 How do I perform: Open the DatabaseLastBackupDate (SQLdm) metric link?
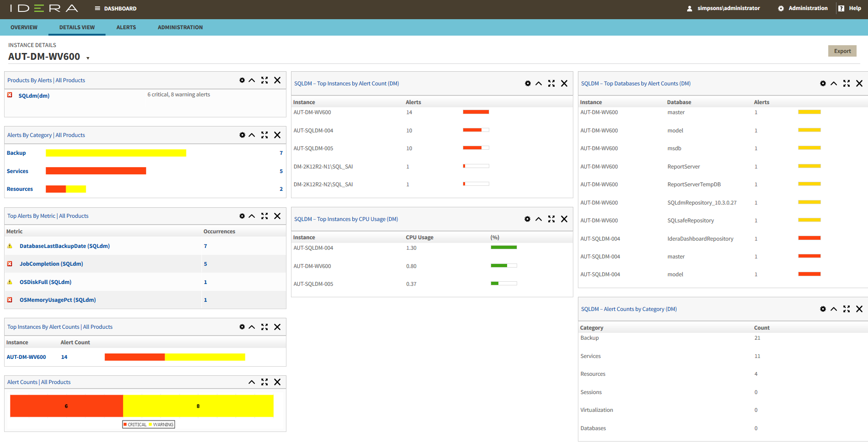64,246
